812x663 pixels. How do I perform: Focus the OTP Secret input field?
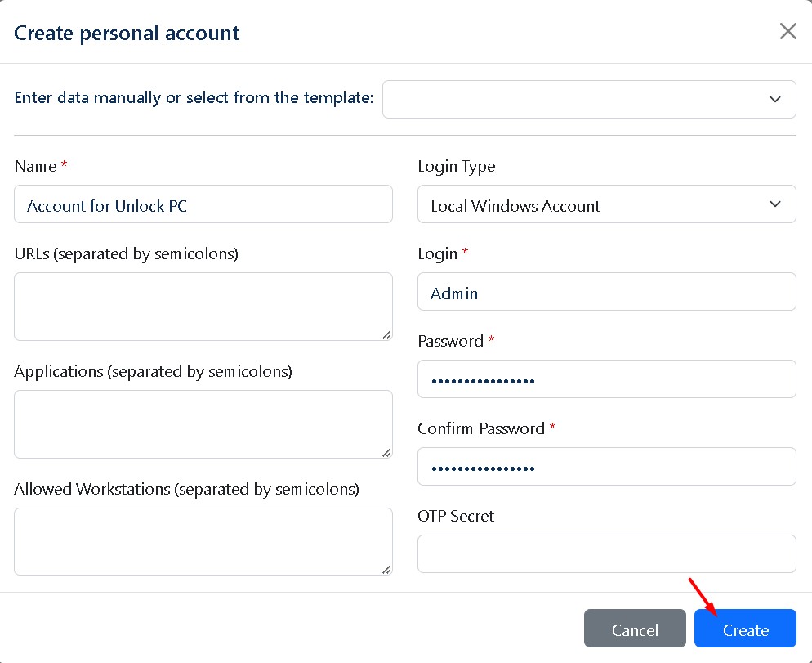point(606,554)
